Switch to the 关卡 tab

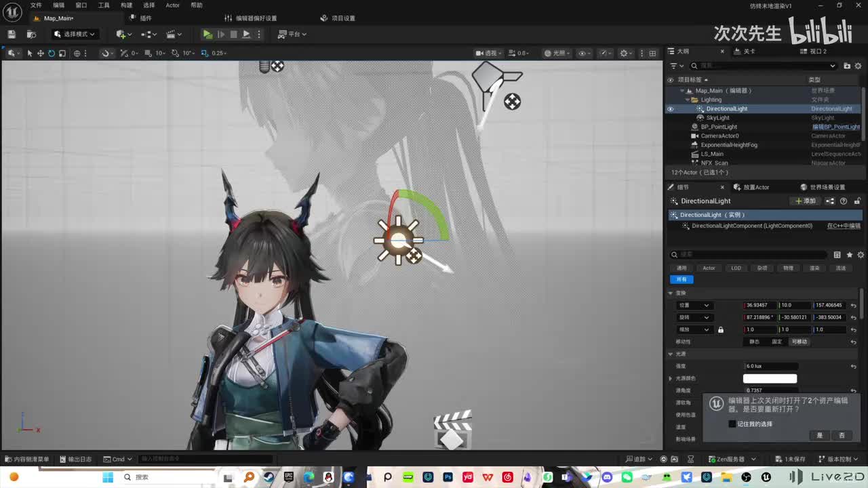pos(749,52)
